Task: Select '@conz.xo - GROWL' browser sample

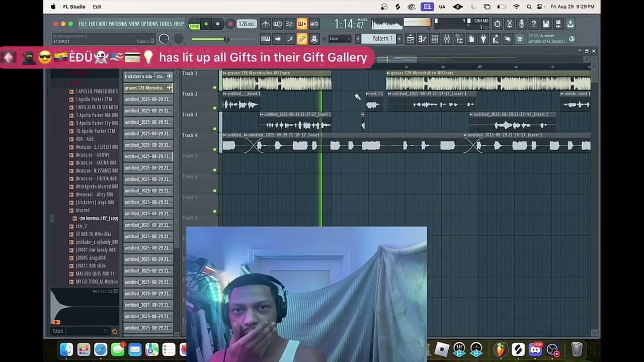Action: 93,155
